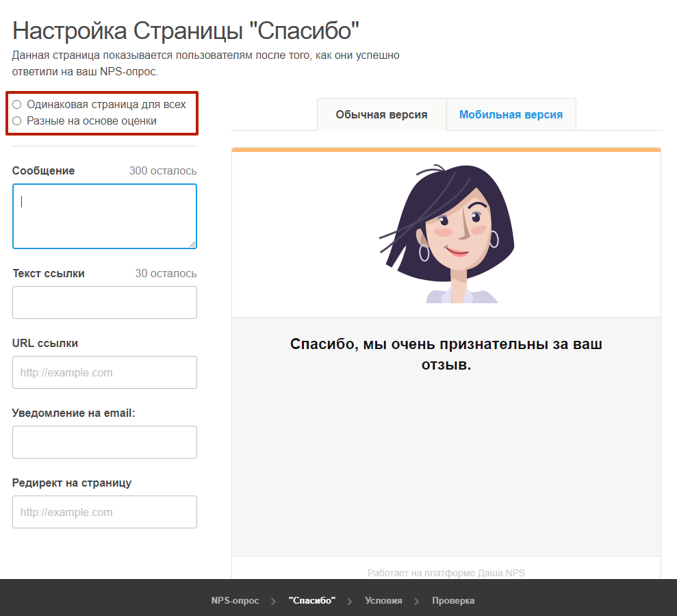Click the chevron arrow before "Проверка"
The height and width of the screenshot is (616, 677).
coord(417,601)
